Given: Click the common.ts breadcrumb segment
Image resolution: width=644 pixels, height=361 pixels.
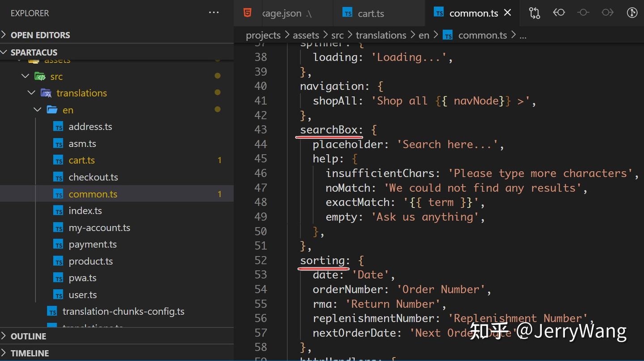Looking at the screenshot, I should point(483,35).
